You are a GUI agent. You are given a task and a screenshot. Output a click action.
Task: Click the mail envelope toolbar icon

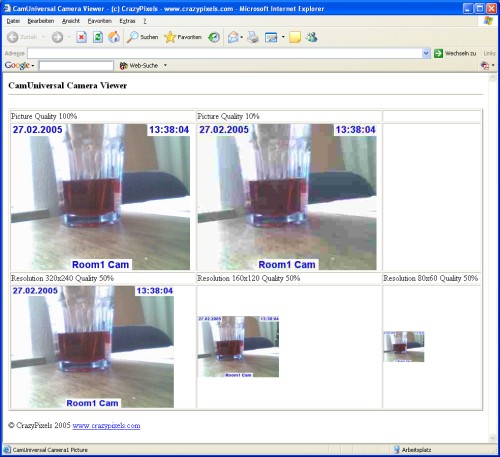tap(233, 37)
